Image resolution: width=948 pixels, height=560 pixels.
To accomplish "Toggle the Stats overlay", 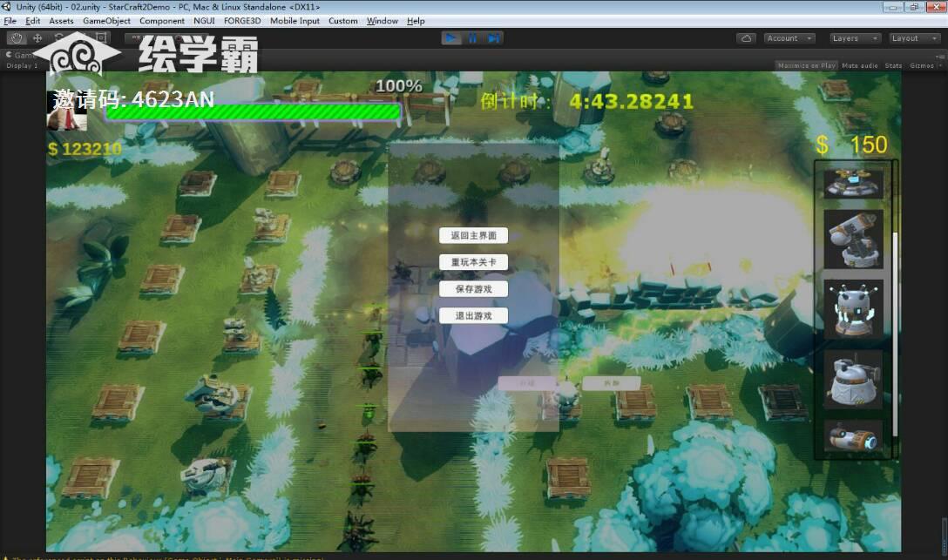I will click(893, 65).
